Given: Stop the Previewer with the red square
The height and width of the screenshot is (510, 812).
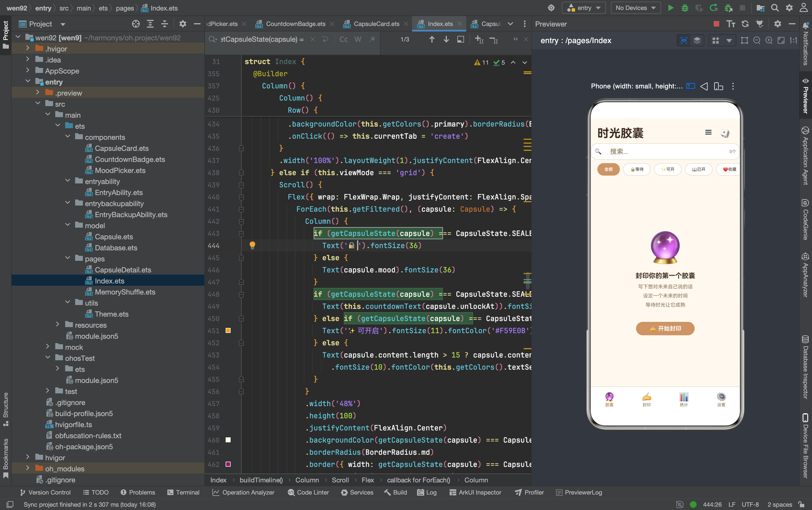Looking at the screenshot, I should [x=716, y=24].
